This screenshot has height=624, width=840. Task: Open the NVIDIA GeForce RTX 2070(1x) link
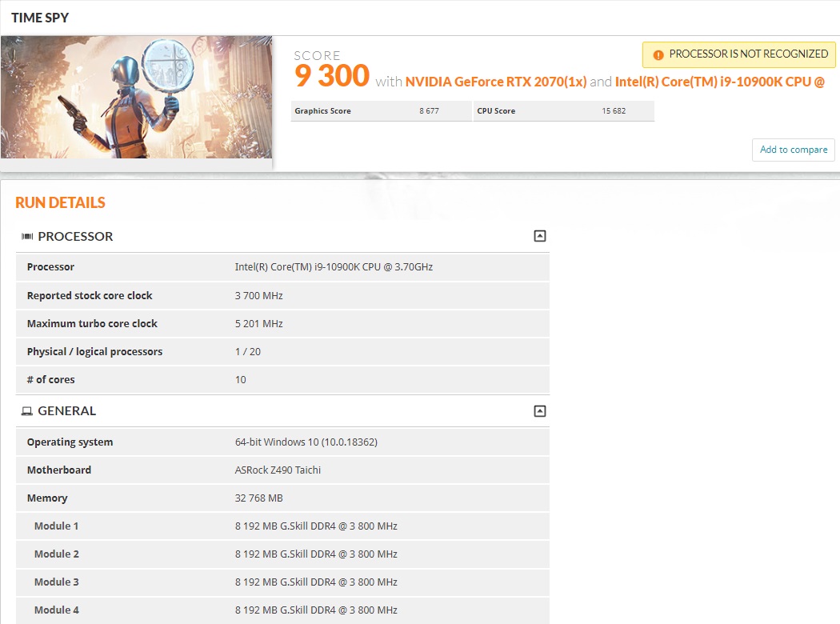(495, 82)
